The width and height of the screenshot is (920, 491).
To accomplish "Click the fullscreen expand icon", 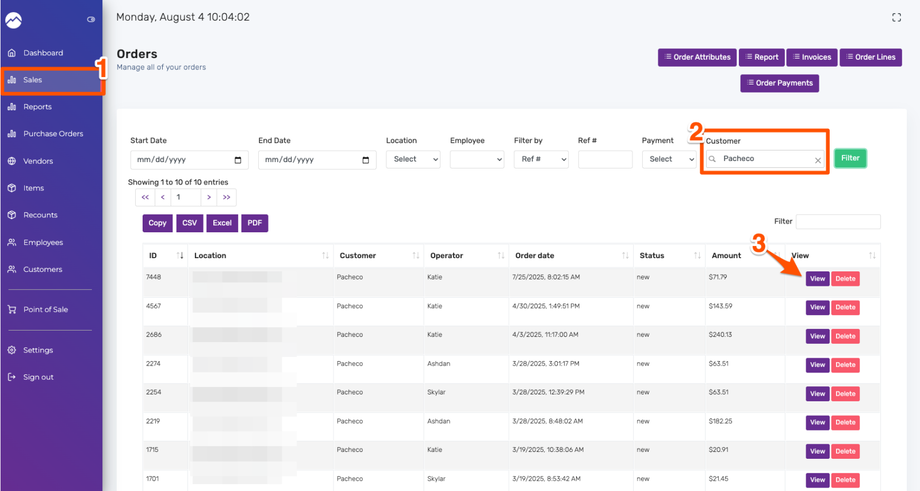I will coord(896,17).
